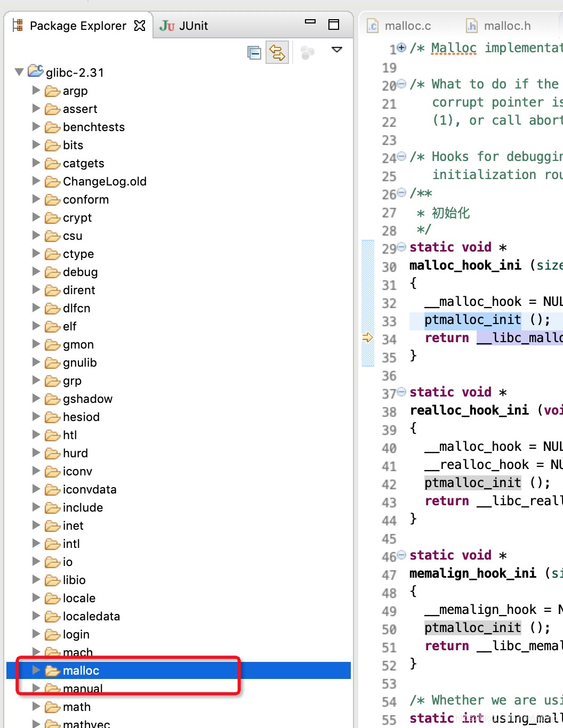Click the Collapse All icon in Package Explorer
This screenshot has height=728, width=563.
[x=254, y=52]
